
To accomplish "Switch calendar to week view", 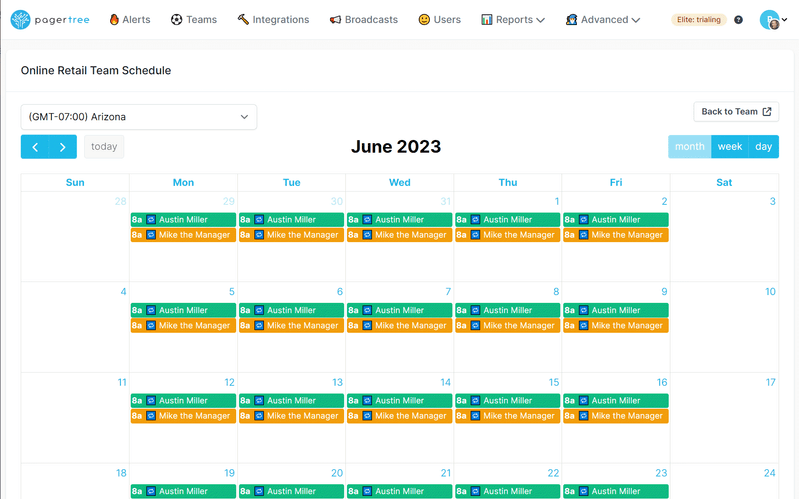I will click(x=730, y=147).
